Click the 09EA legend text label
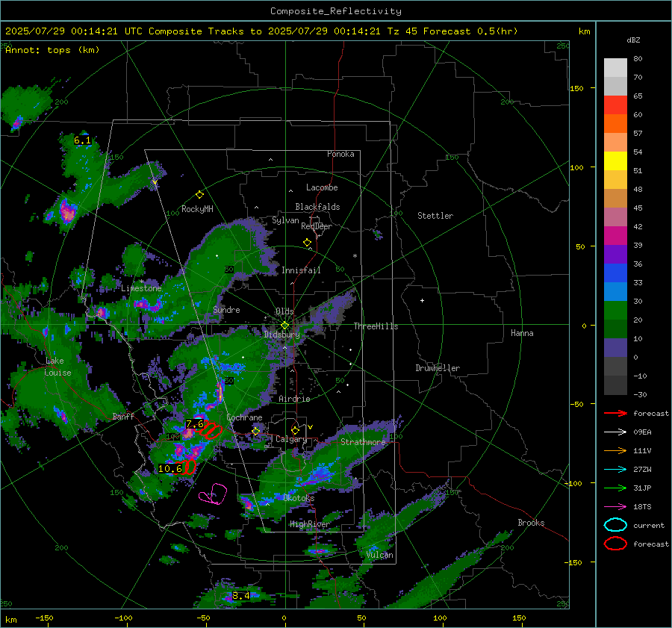Image resolution: width=672 pixels, height=628 pixels. pos(642,432)
